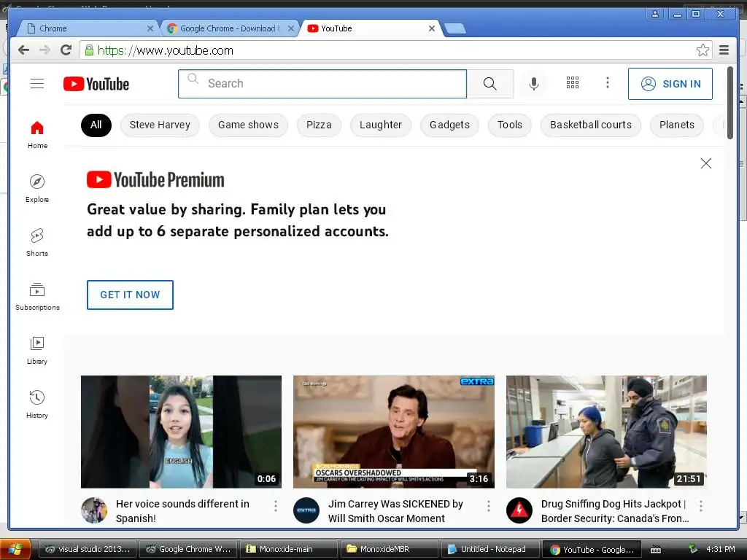This screenshot has height=560, width=747.
Task: Select the All filter chip
Action: (x=96, y=125)
